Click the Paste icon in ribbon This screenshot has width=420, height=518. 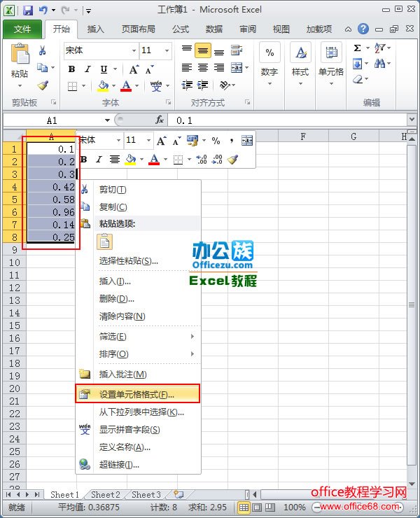pyautogui.click(x=20, y=54)
